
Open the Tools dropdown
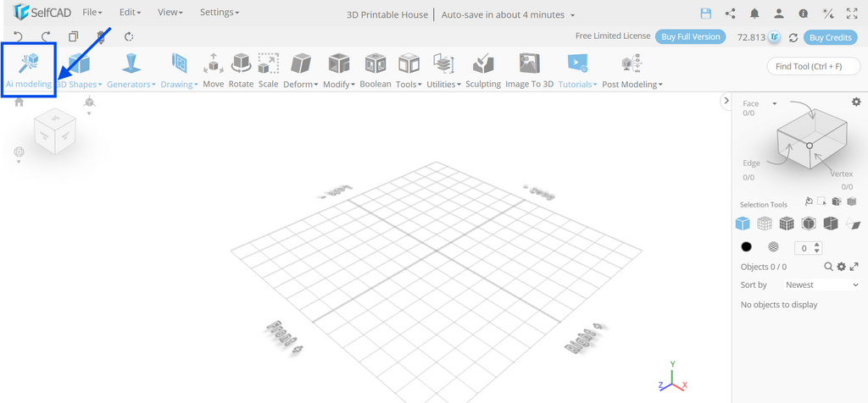(409, 71)
